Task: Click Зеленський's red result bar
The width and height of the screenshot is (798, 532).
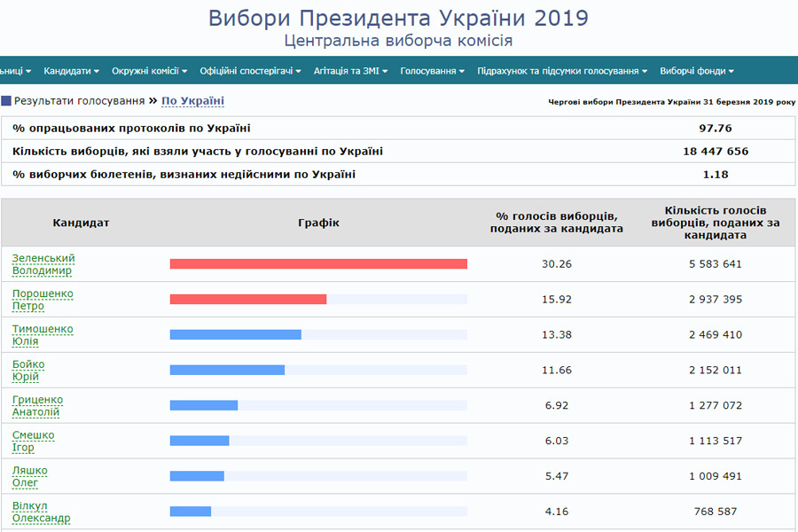Action: (x=319, y=263)
